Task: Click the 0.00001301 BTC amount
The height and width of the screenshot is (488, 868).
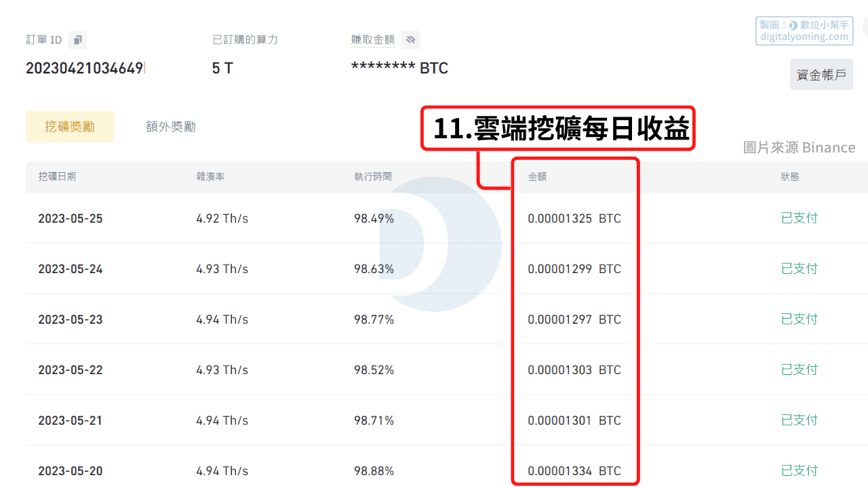Action: pos(574,421)
